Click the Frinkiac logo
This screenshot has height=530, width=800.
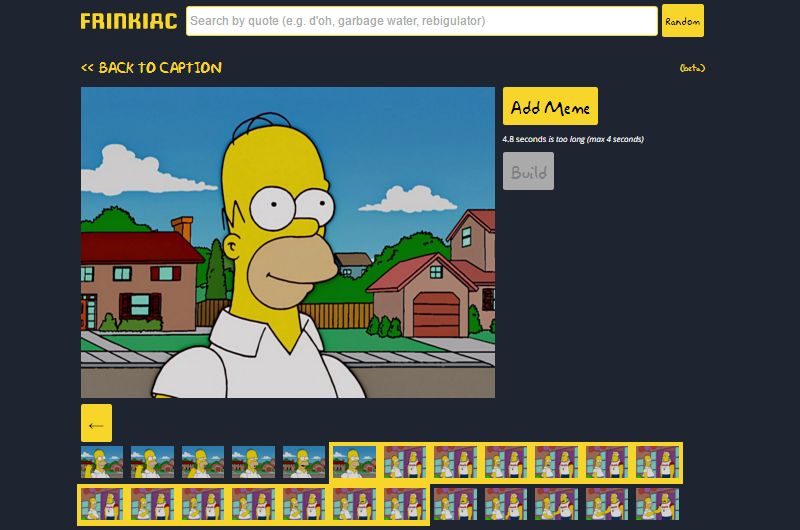tap(129, 21)
